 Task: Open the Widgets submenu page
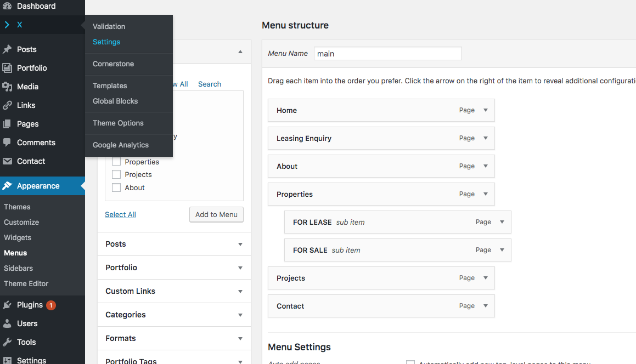(x=18, y=237)
